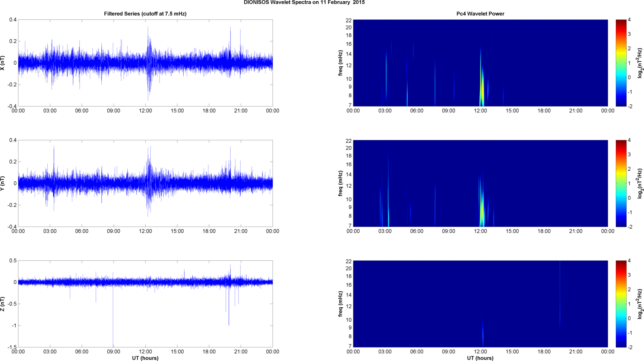This screenshot has height=361, width=644.
Task: Click log2(nT²/Hz) label beside top colorbar
Action: tap(640, 63)
